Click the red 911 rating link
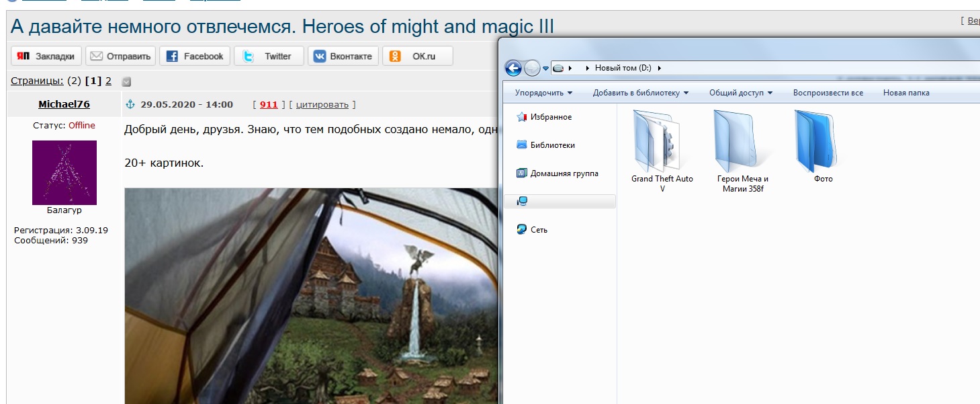Image resolution: width=980 pixels, height=404 pixels. coord(269,104)
